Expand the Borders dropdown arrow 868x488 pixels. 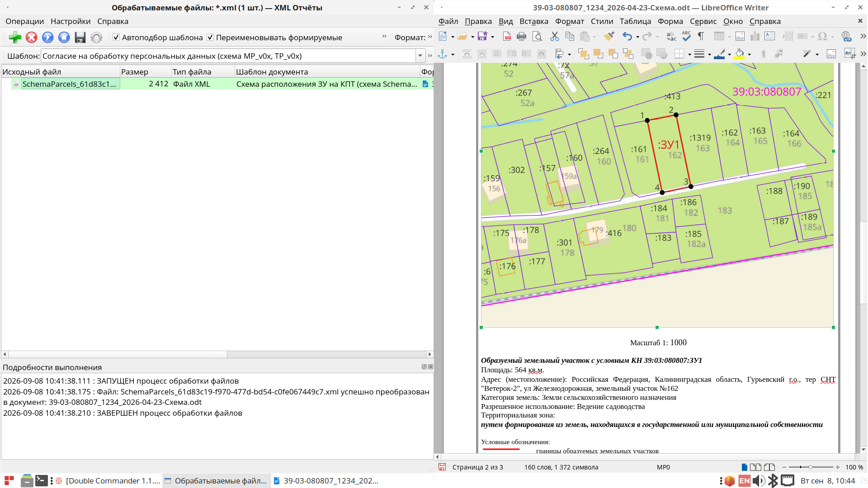coord(689,55)
